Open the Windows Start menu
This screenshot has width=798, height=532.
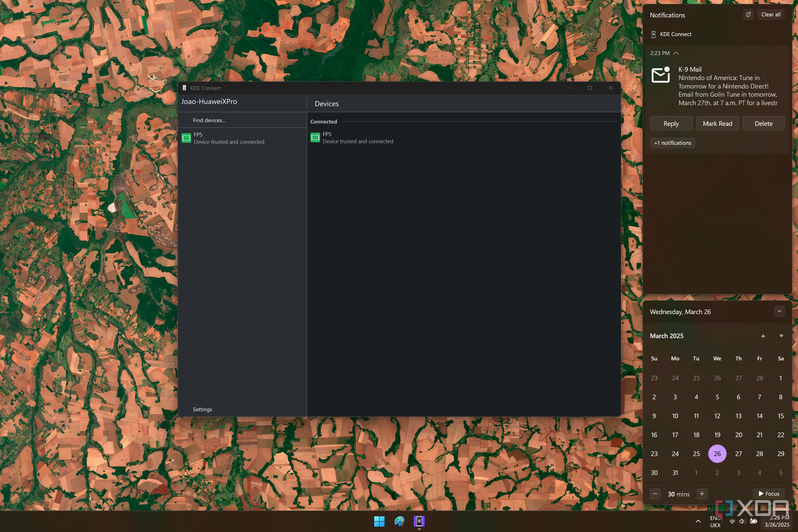click(x=379, y=521)
